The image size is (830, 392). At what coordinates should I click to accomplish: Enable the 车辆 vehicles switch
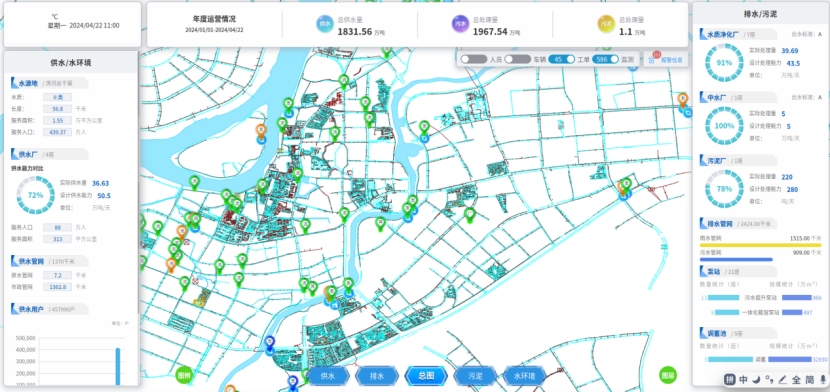[x=518, y=59]
